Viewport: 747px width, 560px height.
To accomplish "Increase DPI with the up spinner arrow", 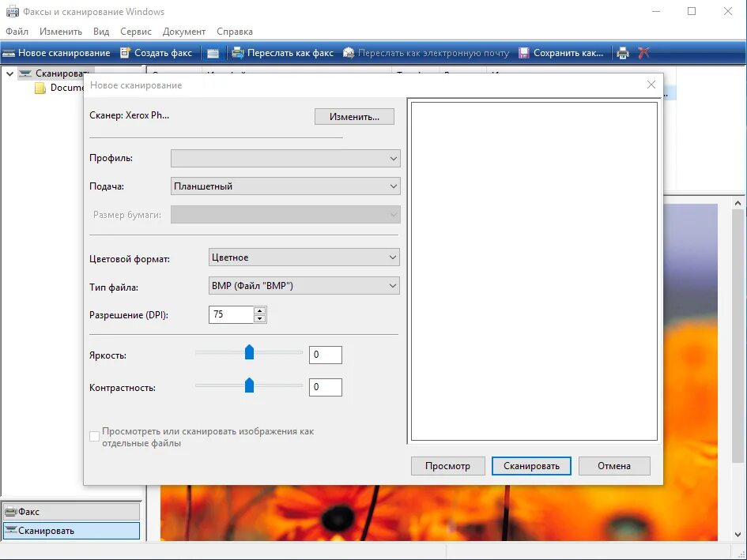I will coord(259,310).
